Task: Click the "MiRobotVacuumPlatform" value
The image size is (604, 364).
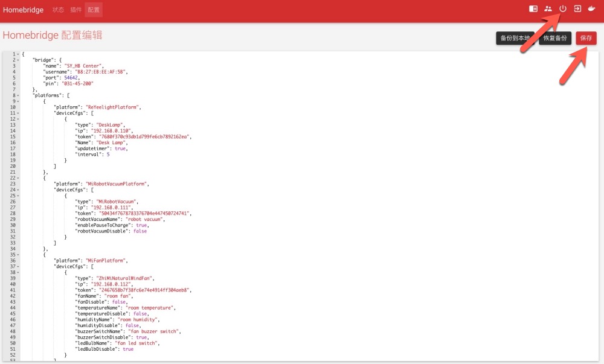Action: pyautogui.click(x=116, y=184)
